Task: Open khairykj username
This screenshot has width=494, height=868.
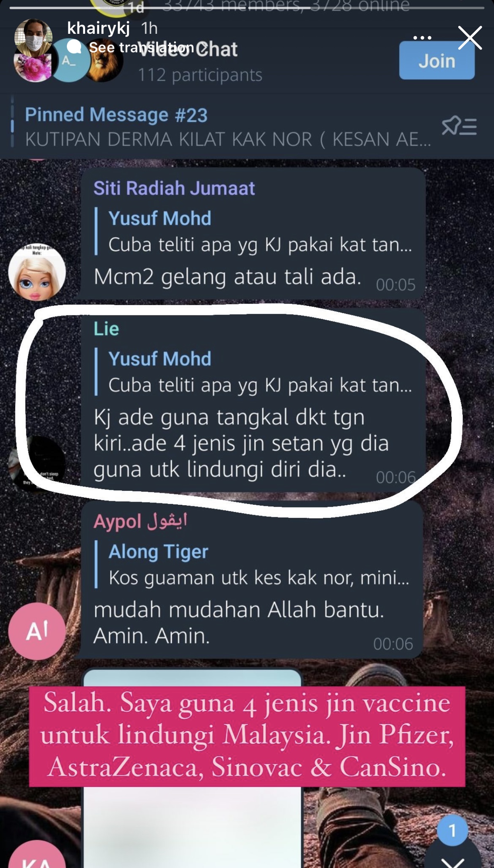Action: pyautogui.click(x=99, y=28)
